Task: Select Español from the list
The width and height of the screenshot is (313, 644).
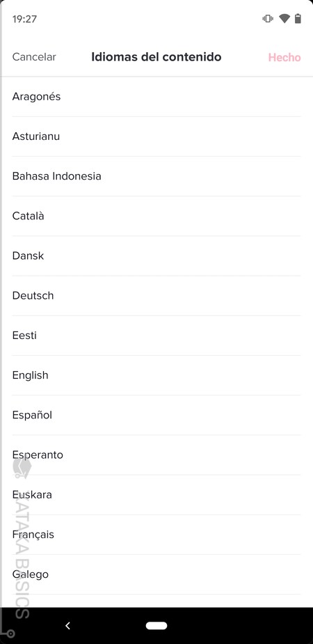Action: [x=156, y=415]
